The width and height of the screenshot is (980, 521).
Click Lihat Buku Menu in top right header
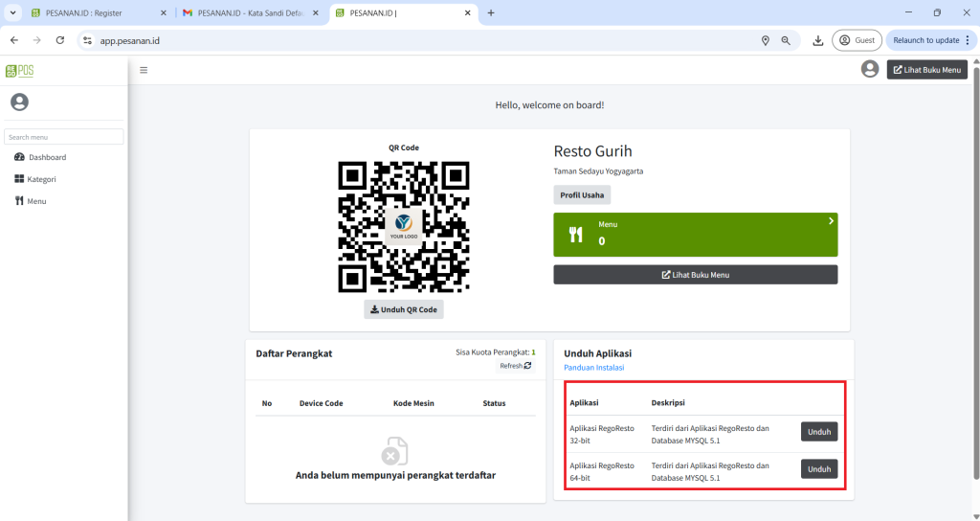(x=926, y=70)
